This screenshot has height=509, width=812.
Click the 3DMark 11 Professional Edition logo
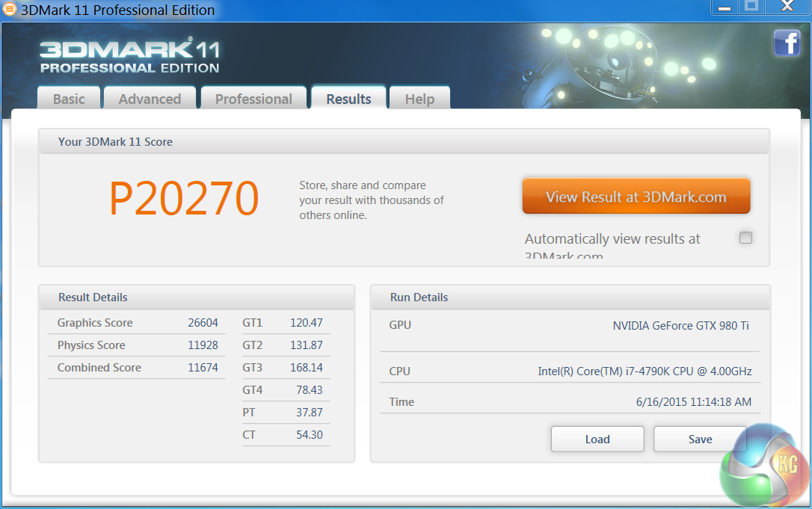click(x=129, y=56)
